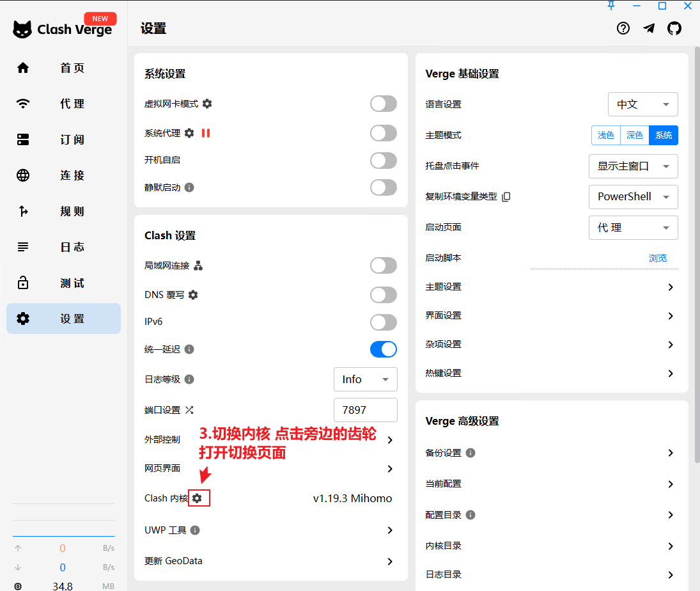Click the gear next to Clash 内核
The width and height of the screenshot is (700, 591).
(198, 498)
